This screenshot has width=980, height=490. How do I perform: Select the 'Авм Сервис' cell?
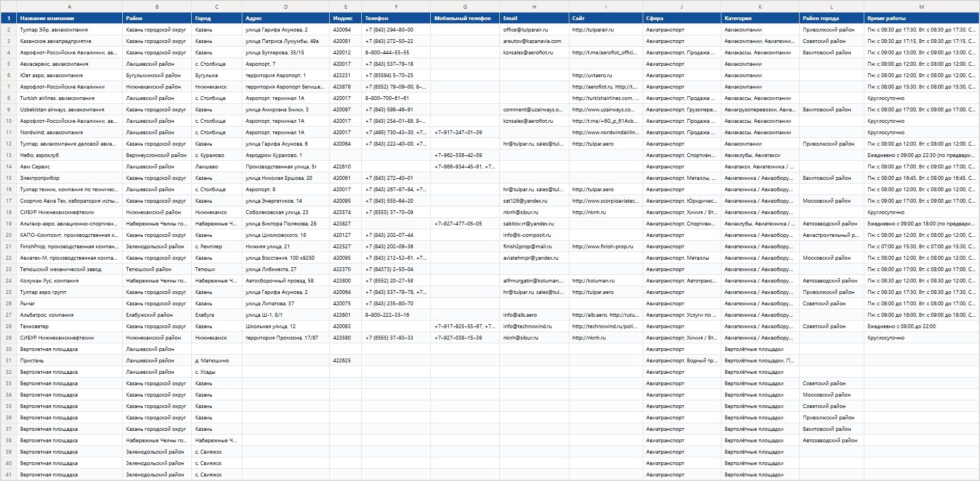pyautogui.click(x=70, y=167)
